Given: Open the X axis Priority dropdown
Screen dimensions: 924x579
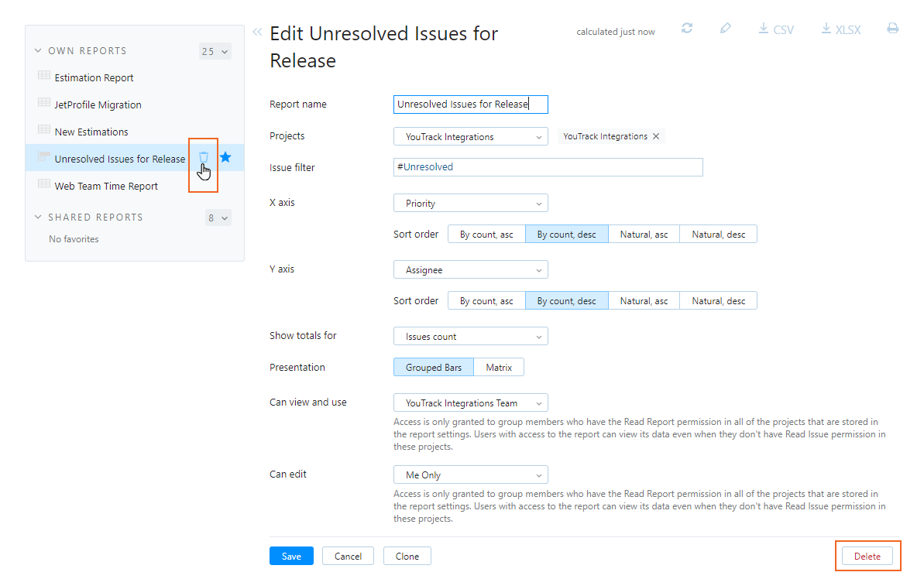Looking at the screenshot, I should (470, 204).
